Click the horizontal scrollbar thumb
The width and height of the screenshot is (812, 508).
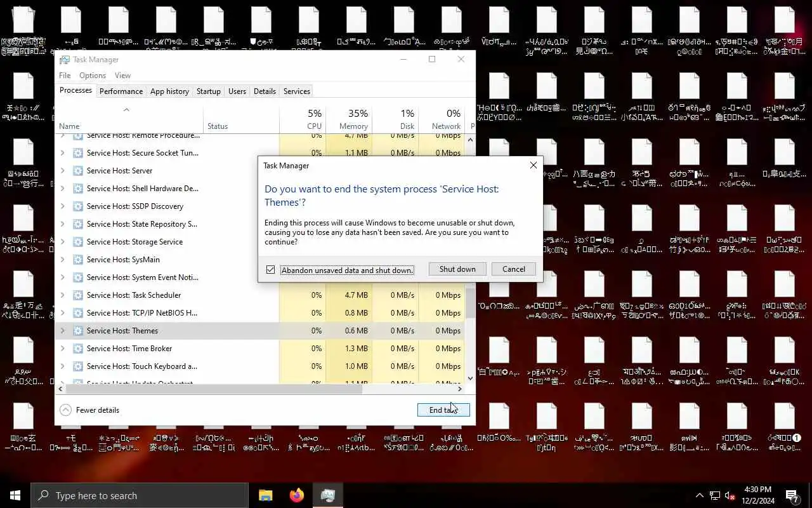coord(214,389)
